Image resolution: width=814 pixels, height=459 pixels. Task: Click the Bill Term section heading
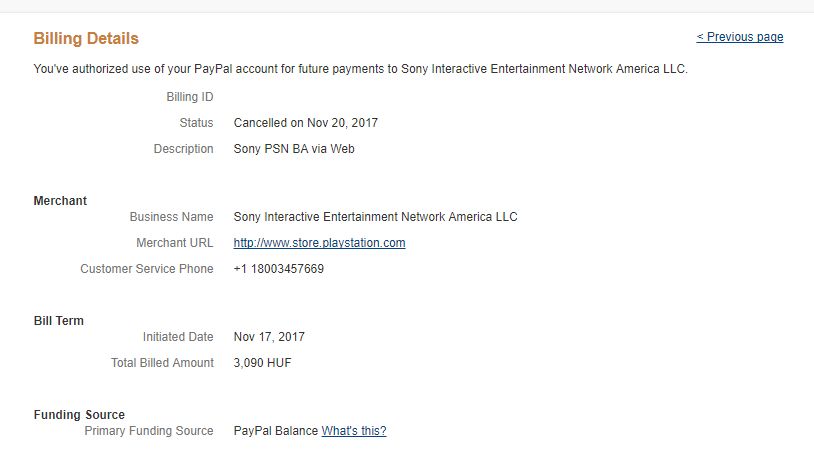click(59, 321)
